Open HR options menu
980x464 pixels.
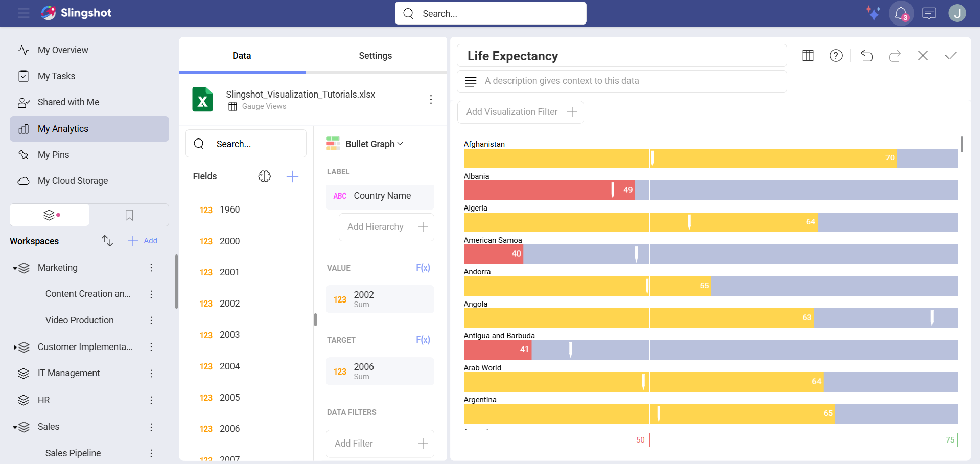coord(151,400)
